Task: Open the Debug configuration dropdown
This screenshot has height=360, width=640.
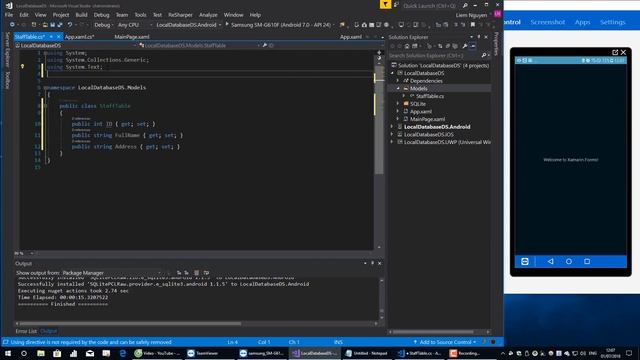Action: click(x=103, y=25)
